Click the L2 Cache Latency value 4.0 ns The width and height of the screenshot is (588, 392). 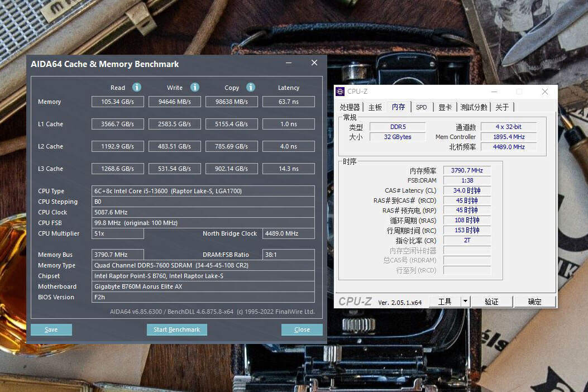click(x=289, y=146)
